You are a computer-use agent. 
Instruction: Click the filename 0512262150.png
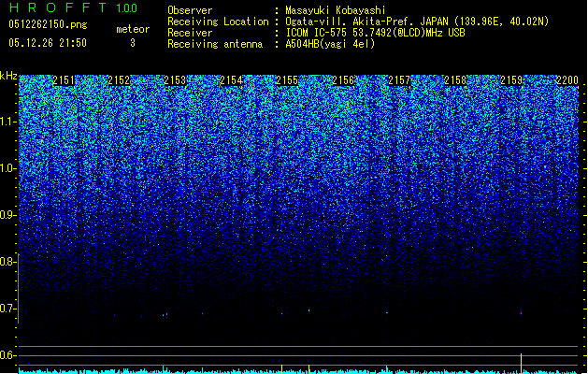[48, 24]
